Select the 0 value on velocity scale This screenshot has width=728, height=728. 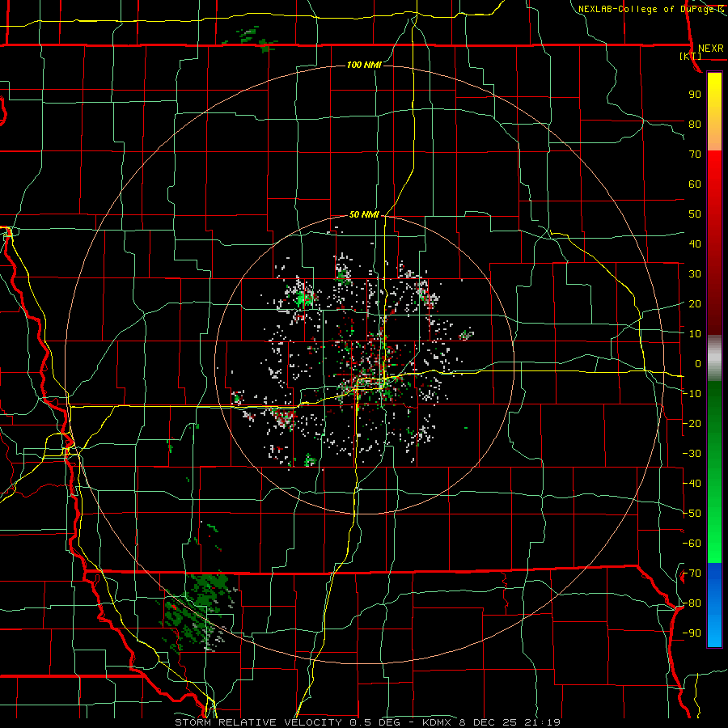[x=698, y=363]
